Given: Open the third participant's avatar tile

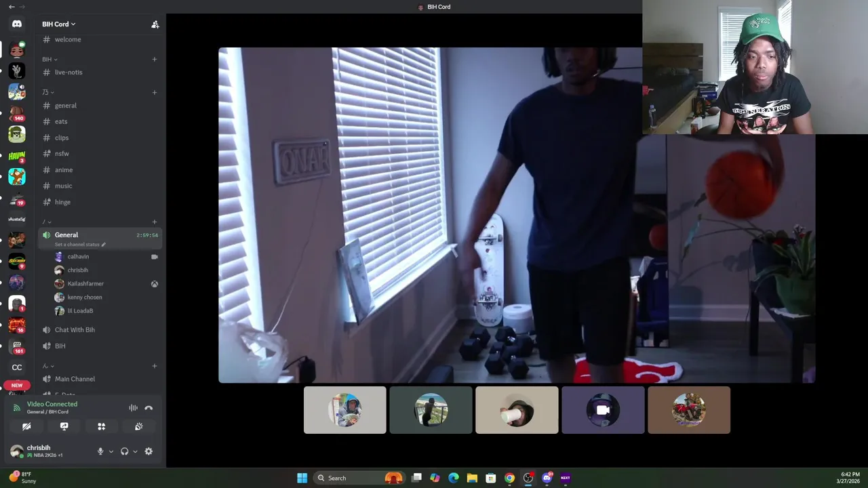Looking at the screenshot, I should tap(517, 410).
